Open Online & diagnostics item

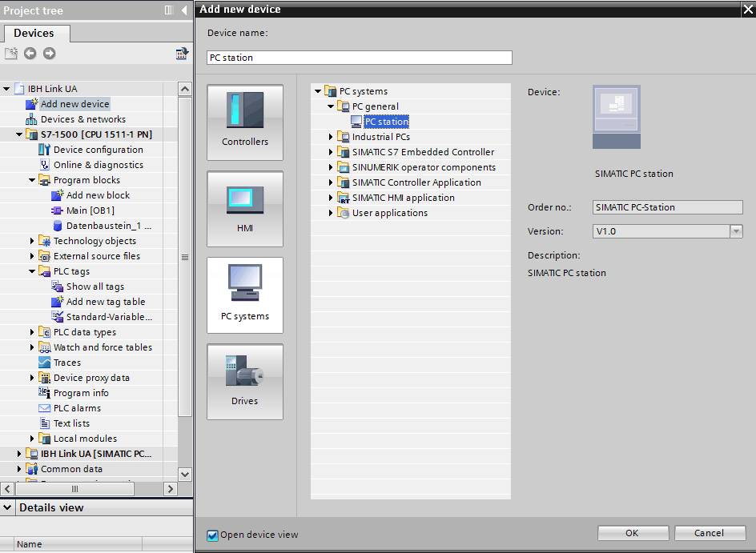[x=98, y=165]
